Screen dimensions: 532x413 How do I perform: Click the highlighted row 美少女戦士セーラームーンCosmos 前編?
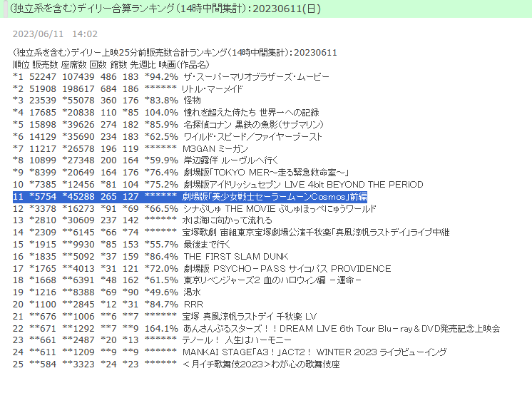click(x=190, y=196)
